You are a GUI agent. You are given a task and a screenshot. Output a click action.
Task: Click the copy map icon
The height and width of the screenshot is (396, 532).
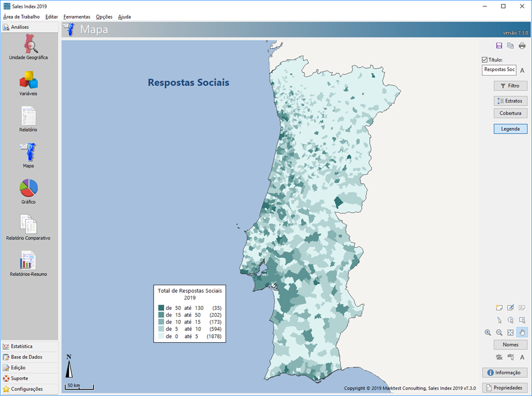(510, 46)
